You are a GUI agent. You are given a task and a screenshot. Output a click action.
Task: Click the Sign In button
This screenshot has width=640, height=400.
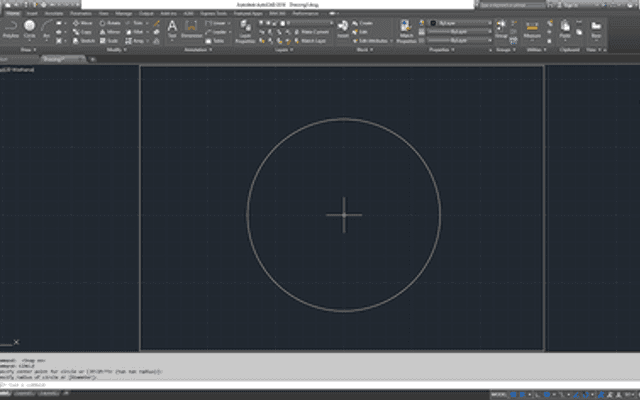coord(569,5)
